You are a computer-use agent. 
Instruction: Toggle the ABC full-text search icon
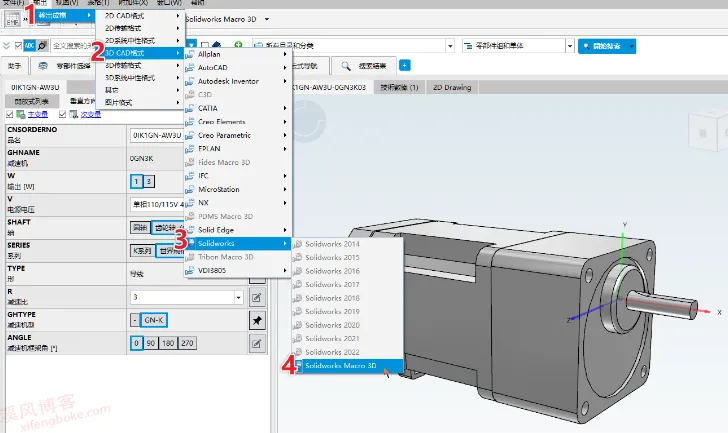(30, 45)
